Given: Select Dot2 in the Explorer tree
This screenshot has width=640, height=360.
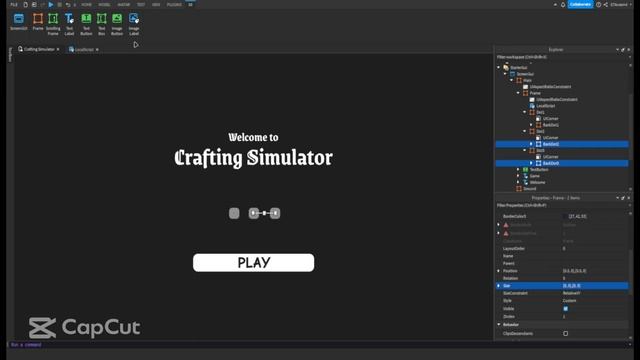Looking at the screenshot, I should pyautogui.click(x=540, y=131).
